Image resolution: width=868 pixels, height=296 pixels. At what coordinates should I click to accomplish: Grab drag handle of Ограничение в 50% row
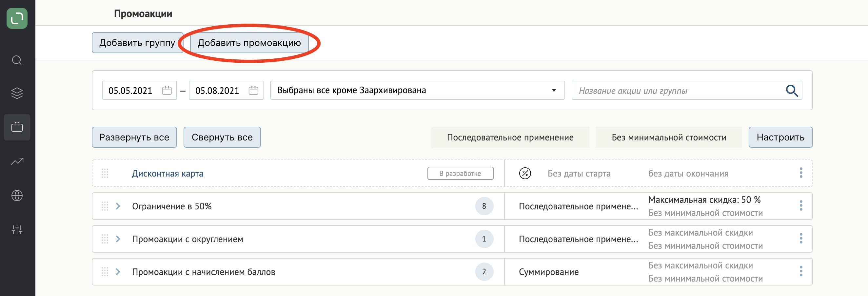(105, 206)
